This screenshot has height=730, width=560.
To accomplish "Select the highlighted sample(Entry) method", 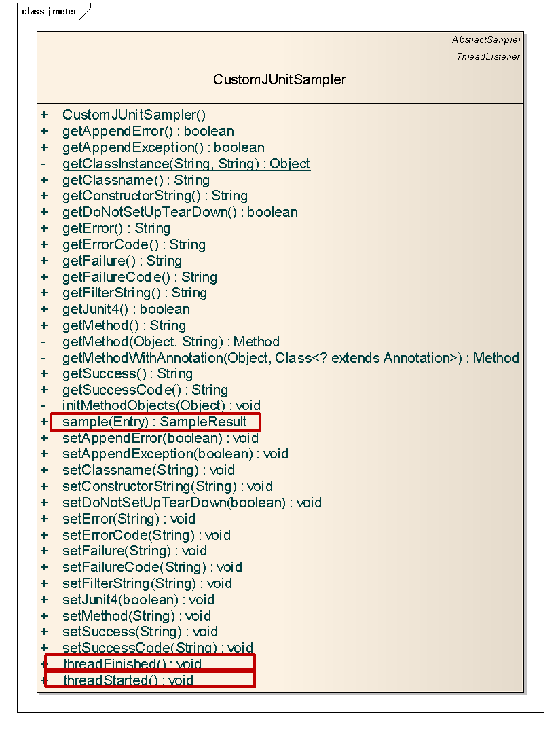I will click(x=155, y=422).
